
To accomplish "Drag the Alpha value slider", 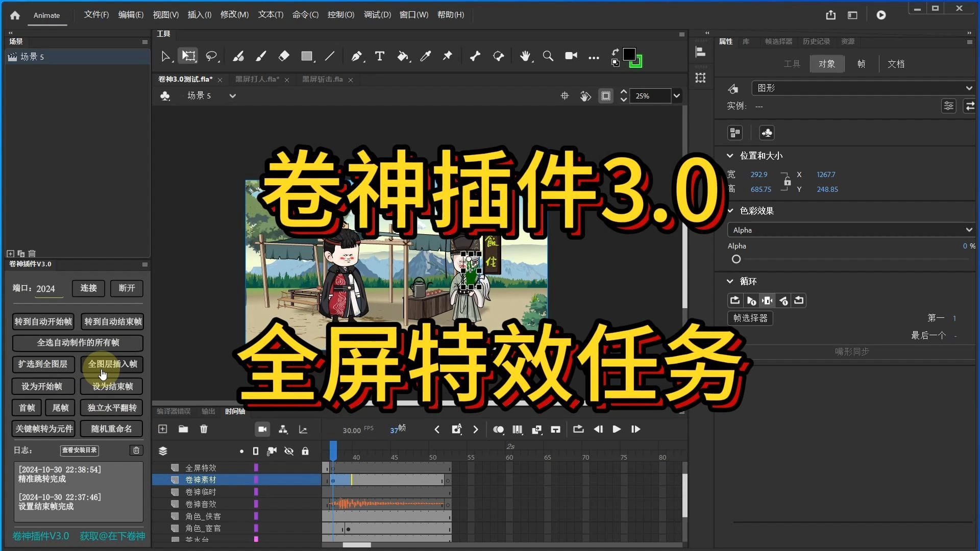I will coord(736,259).
